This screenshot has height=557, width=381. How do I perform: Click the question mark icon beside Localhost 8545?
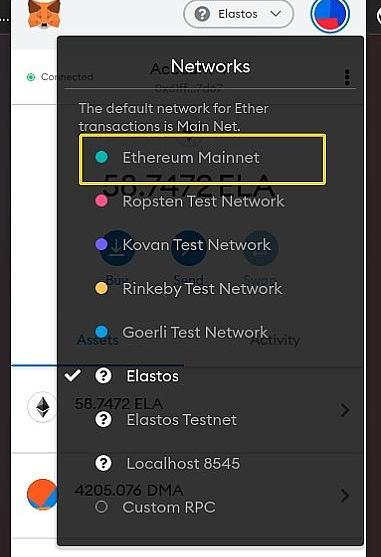pyautogui.click(x=103, y=463)
